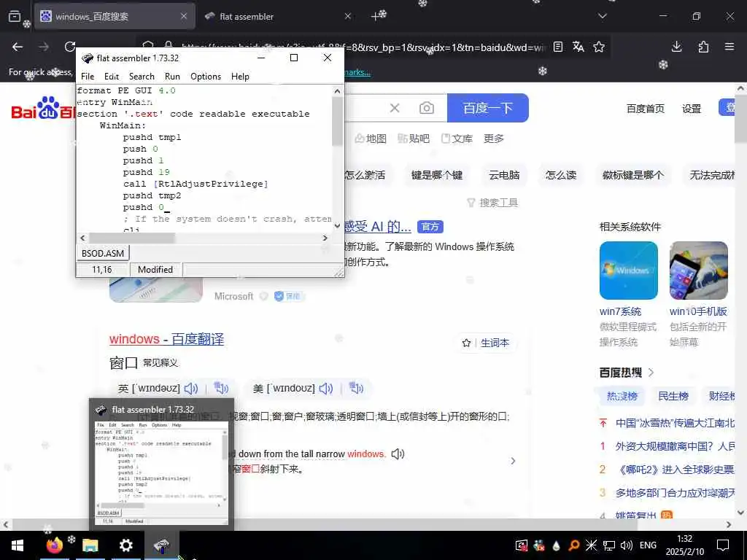Click the 'pushd tmp2' code line

pos(152,195)
